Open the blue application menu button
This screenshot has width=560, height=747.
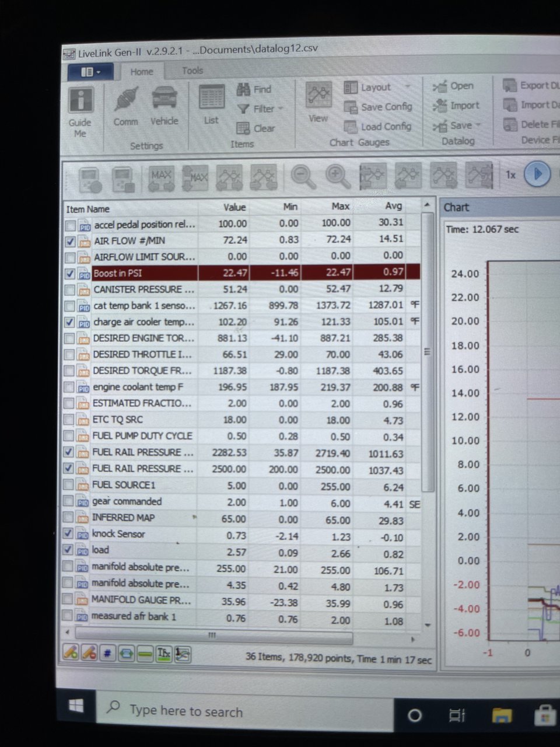90,72
